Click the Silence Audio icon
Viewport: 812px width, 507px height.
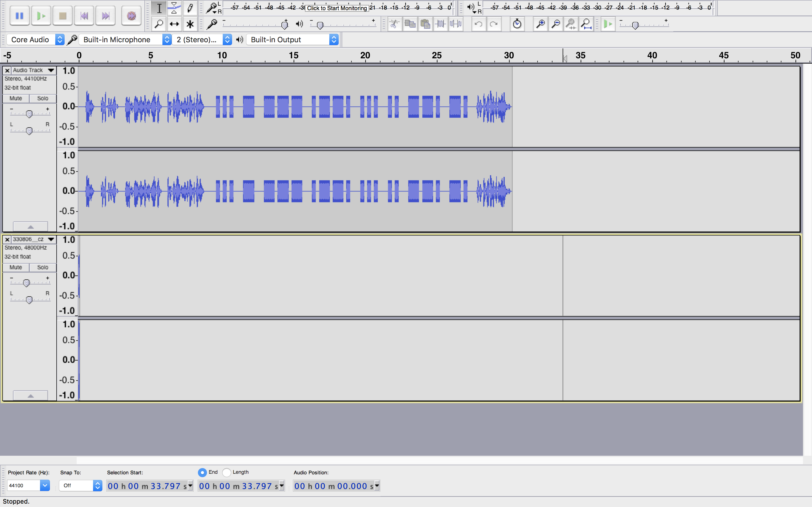pyautogui.click(x=456, y=24)
